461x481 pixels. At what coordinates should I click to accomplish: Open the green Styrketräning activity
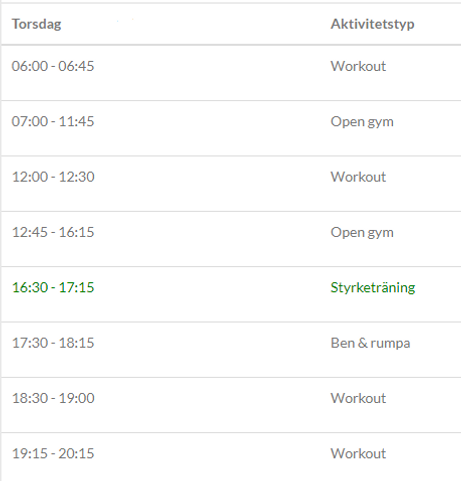(x=373, y=288)
